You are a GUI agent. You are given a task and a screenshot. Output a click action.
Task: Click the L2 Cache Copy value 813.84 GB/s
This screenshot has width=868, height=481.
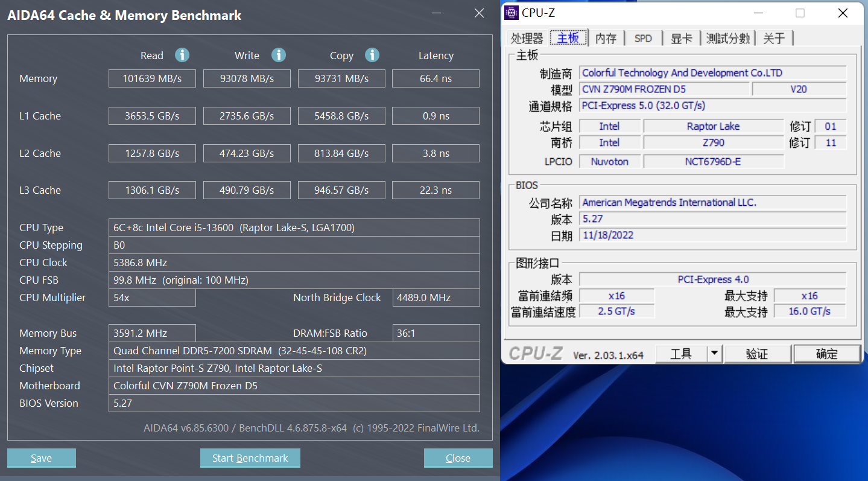coord(341,153)
